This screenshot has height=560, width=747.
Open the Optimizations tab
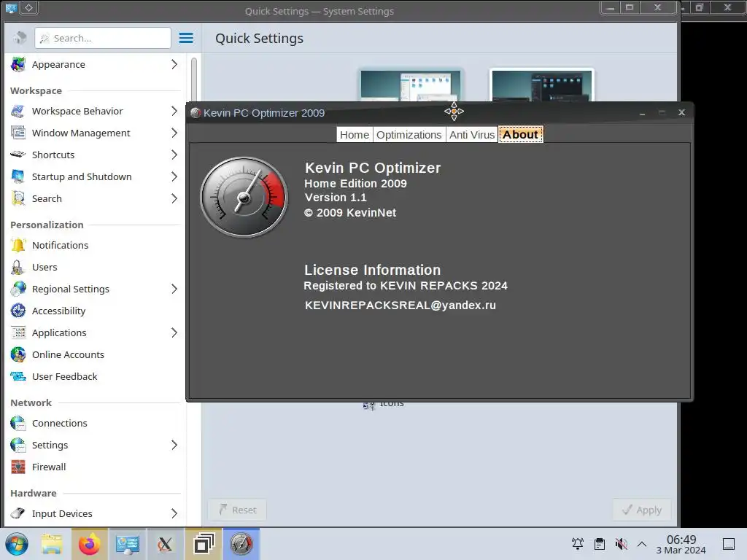click(409, 135)
